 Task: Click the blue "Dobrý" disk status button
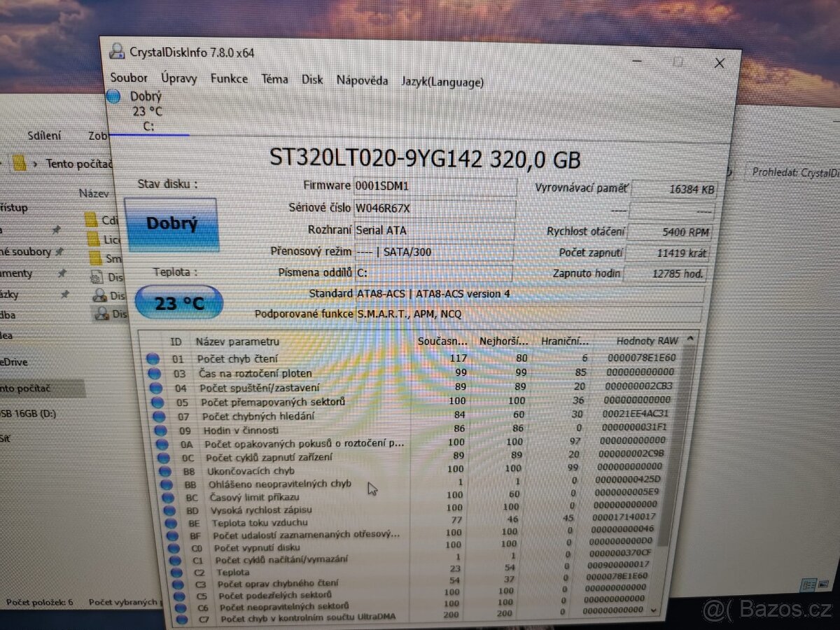coord(171,223)
